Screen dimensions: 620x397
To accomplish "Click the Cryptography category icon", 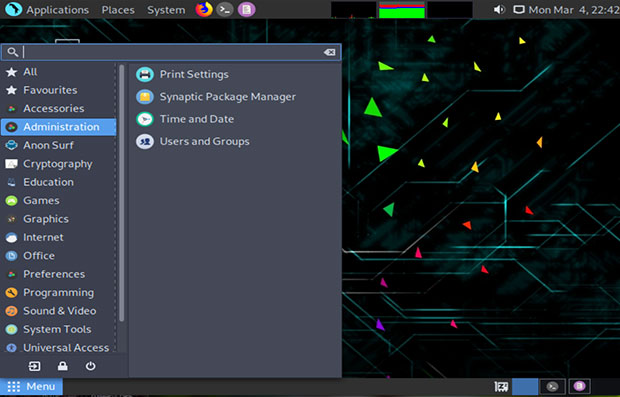I will [11, 164].
